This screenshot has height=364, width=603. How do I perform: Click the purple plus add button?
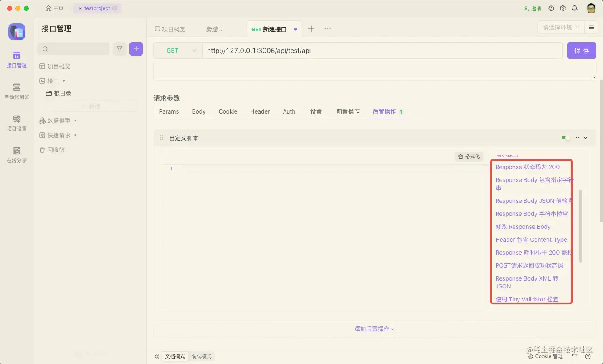coord(136,49)
